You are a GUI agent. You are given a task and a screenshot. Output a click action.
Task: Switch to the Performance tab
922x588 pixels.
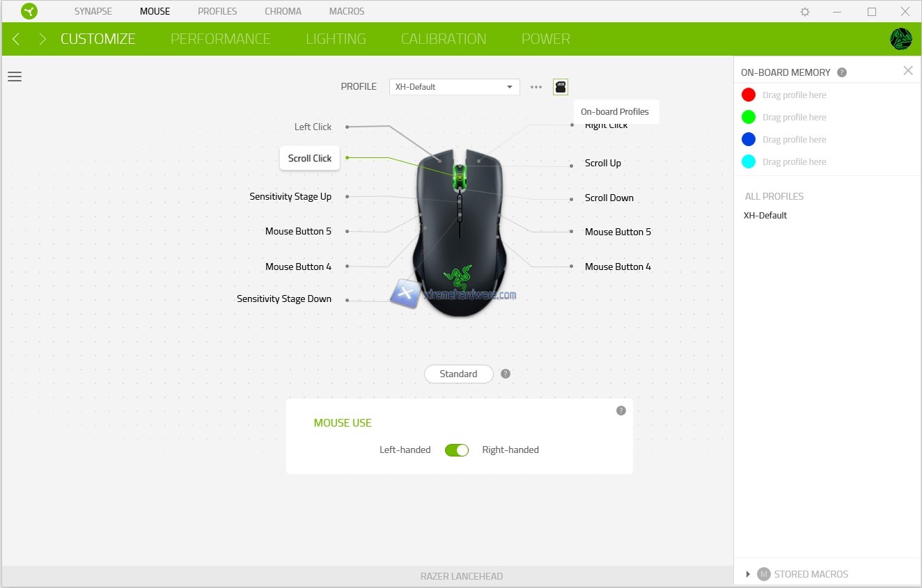[220, 39]
